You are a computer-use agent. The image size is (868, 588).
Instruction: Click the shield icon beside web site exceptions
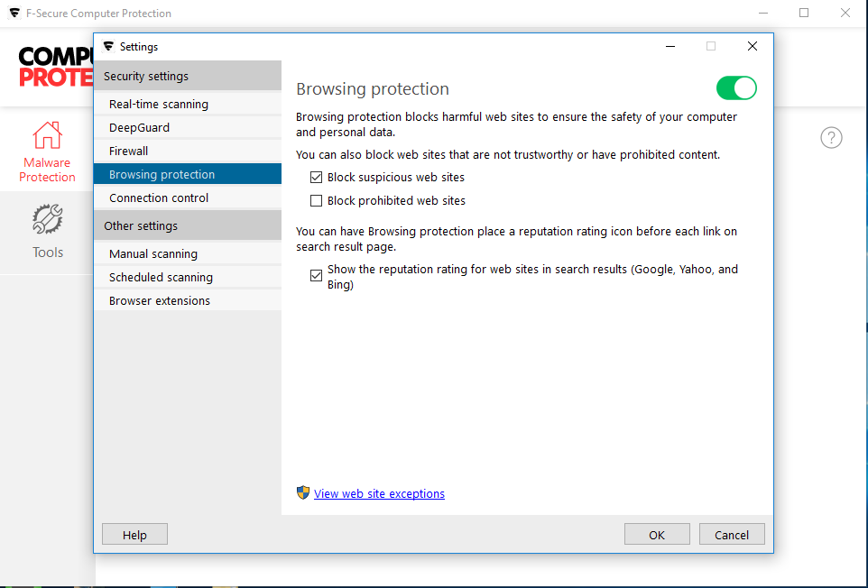tap(303, 493)
